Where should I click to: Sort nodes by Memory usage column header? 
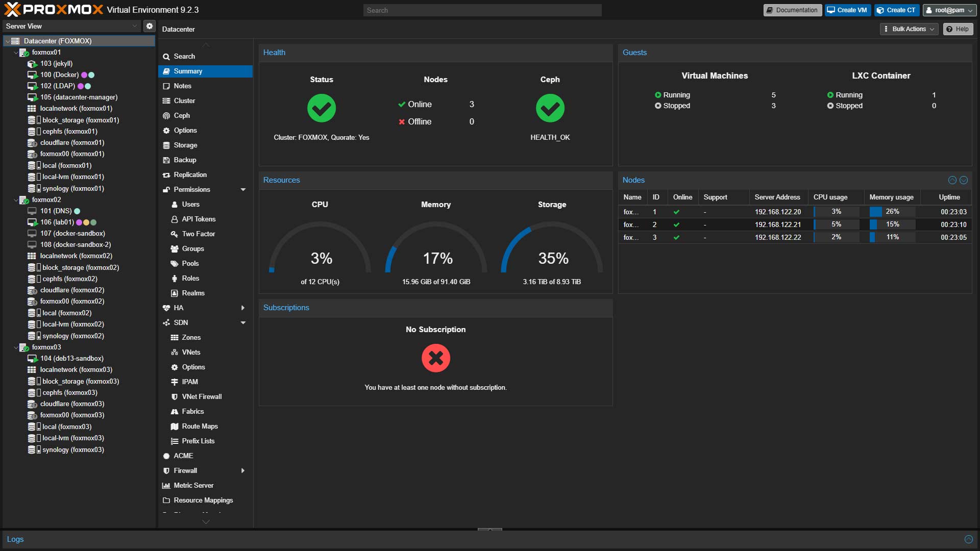(x=892, y=197)
